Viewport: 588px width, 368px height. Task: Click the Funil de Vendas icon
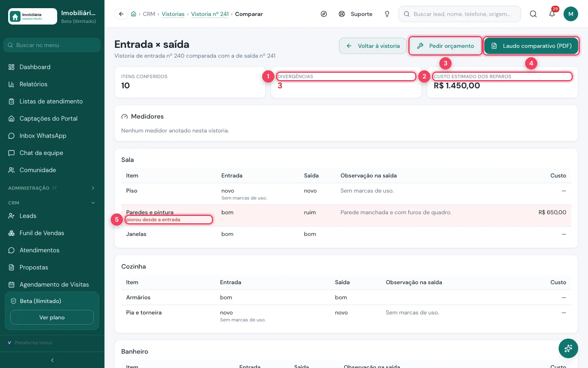click(11, 233)
